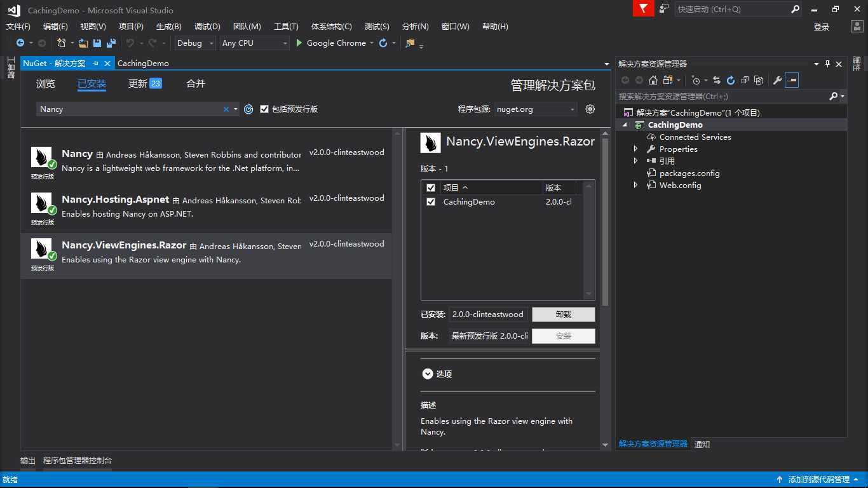Click the Solution Explorer refresh icon
The width and height of the screenshot is (868, 488).
pyautogui.click(x=731, y=80)
